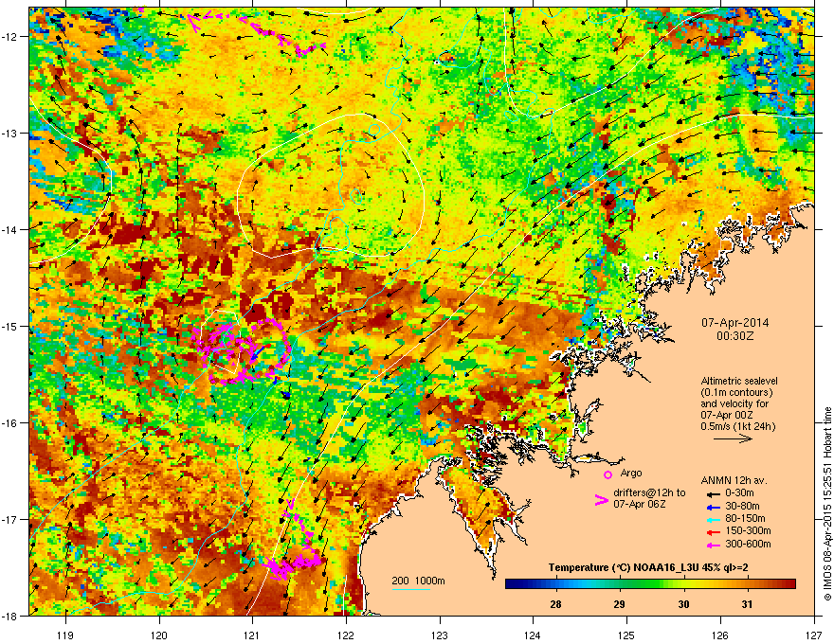Click the magenta drifter track loop near -15 latitude
Image resolution: width=834 pixels, height=644 pixels.
[242, 350]
